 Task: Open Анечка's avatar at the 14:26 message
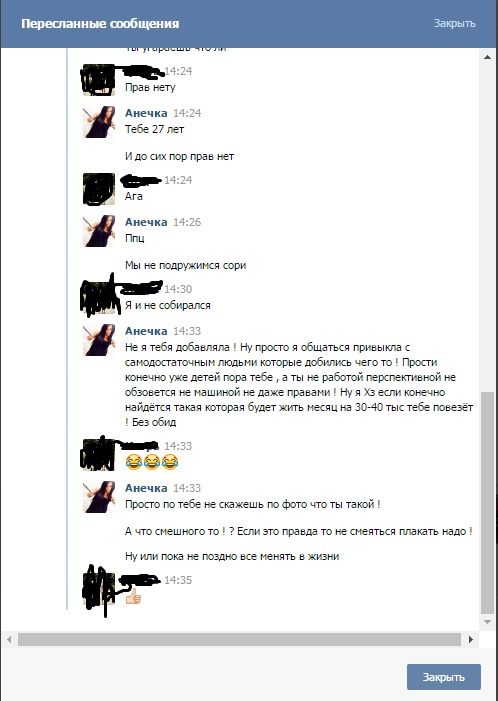(99, 231)
